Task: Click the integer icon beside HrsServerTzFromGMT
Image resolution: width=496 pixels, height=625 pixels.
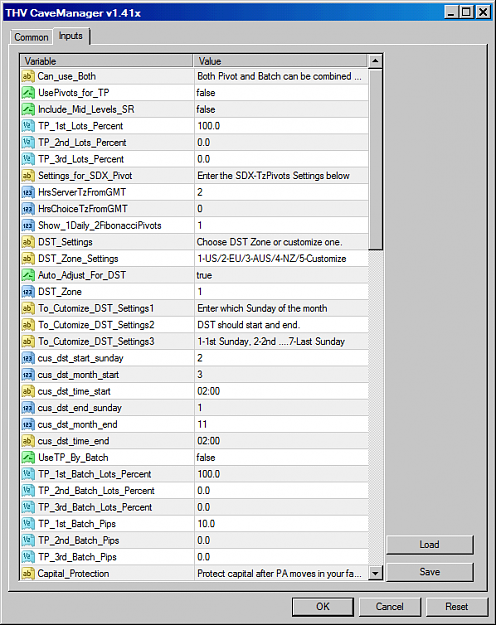Action: click(28, 193)
